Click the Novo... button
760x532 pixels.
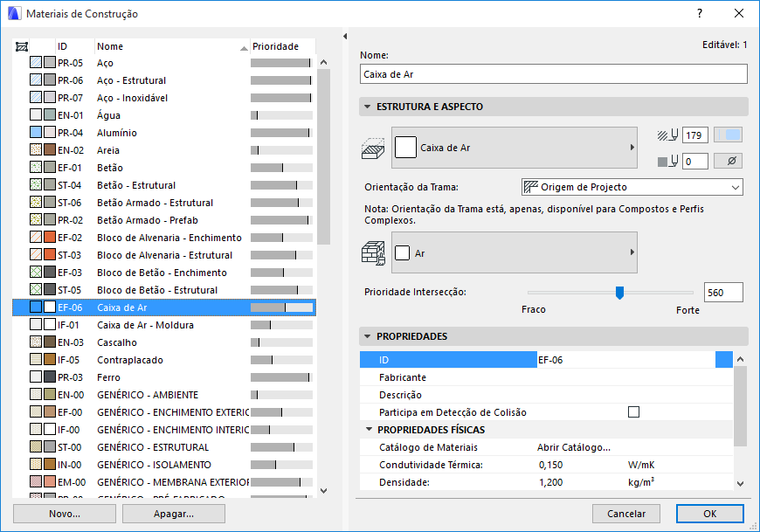tap(65, 514)
